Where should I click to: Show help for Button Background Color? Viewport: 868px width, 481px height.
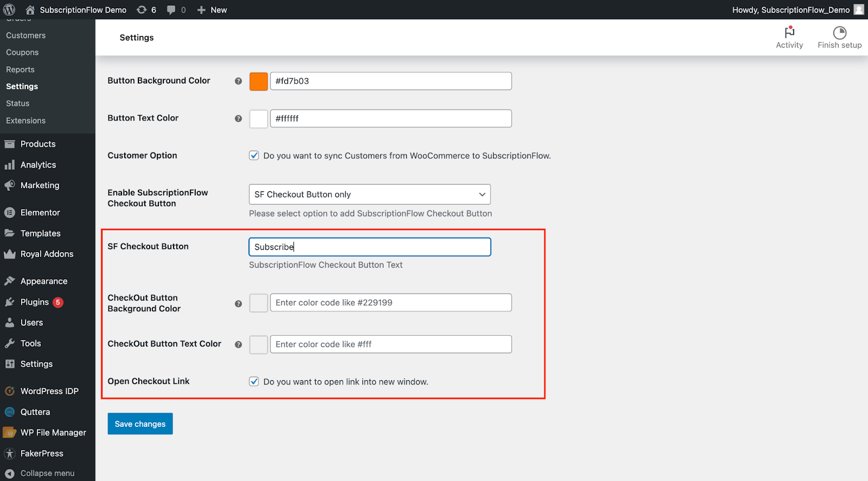click(238, 81)
